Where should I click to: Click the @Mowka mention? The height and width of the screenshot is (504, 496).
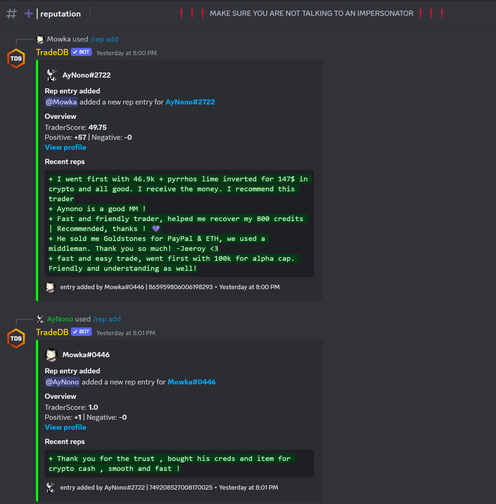click(x=61, y=102)
